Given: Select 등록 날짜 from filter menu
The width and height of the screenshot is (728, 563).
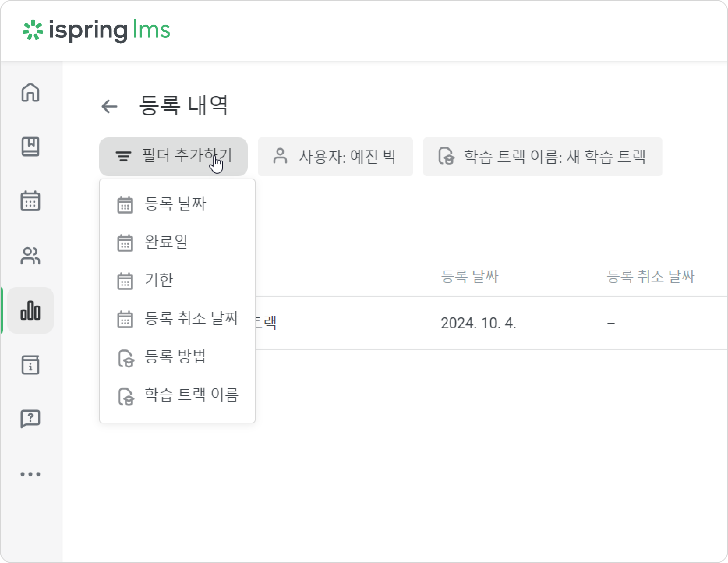Looking at the screenshot, I should click(177, 204).
